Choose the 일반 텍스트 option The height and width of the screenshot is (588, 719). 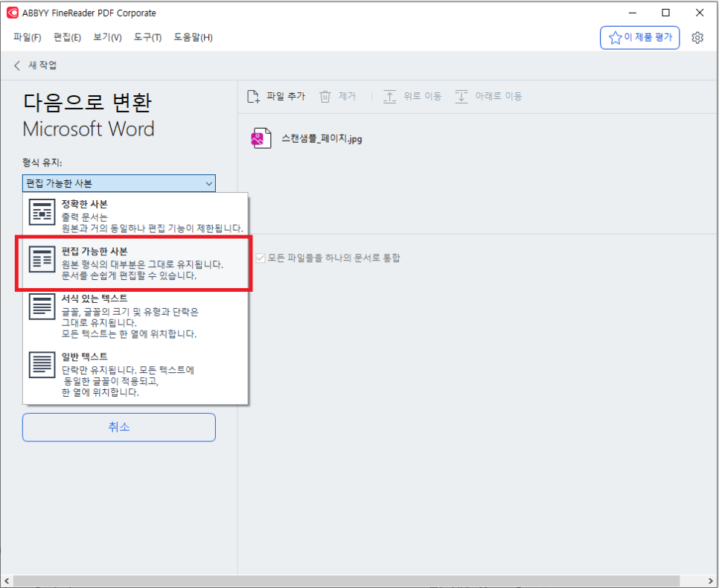[135, 374]
